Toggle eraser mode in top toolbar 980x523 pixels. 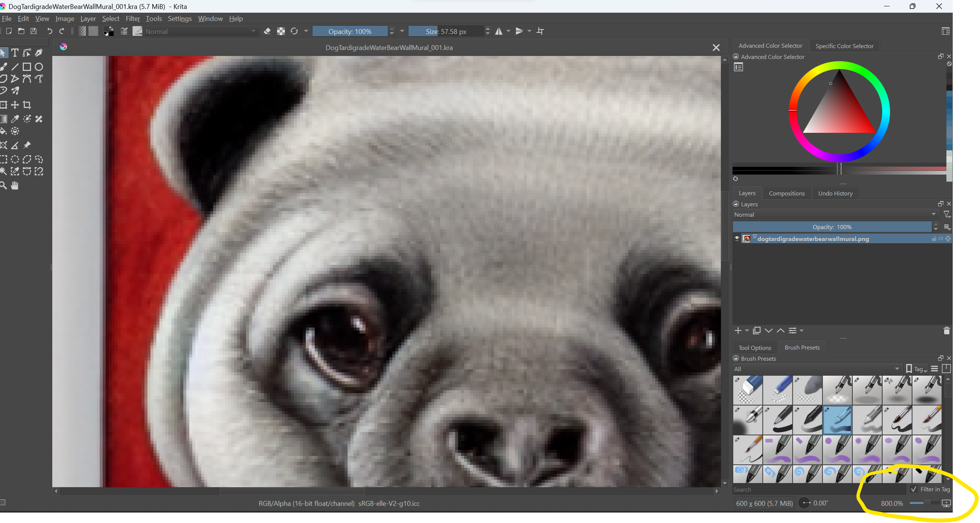point(267,31)
